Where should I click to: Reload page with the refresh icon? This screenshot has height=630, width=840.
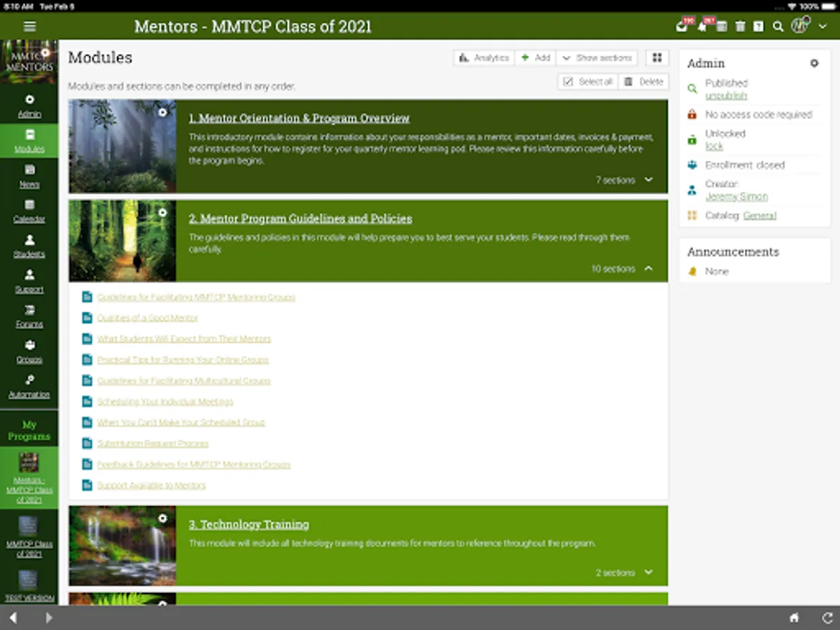[827, 618]
